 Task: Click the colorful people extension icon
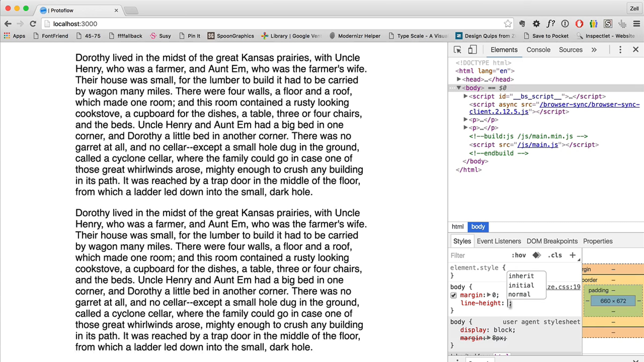(x=594, y=24)
